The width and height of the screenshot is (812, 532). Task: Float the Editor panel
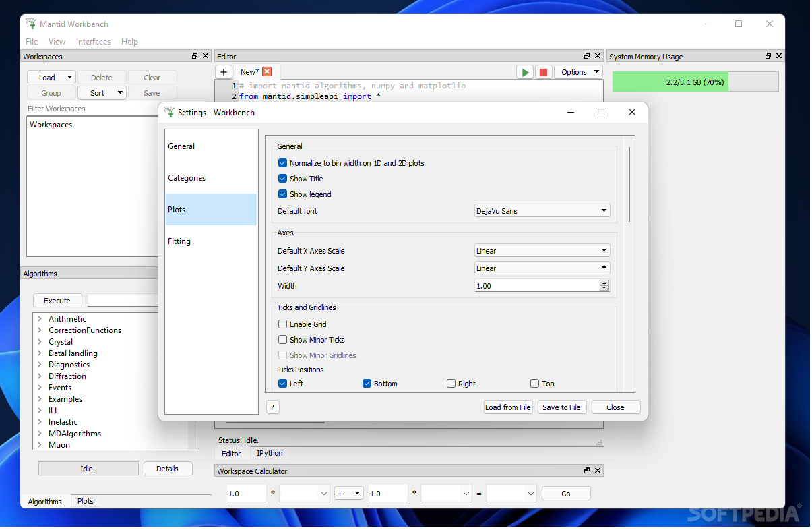click(587, 56)
